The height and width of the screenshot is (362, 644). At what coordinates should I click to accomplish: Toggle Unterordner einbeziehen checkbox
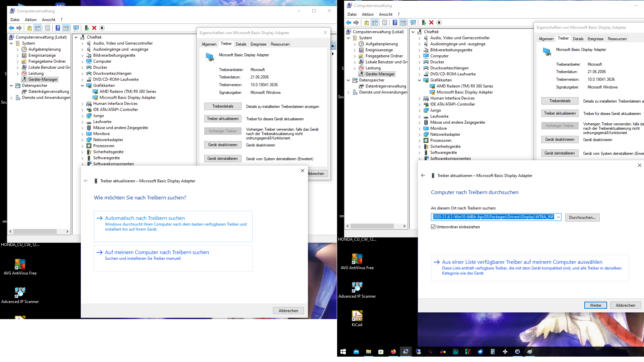(433, 227)
